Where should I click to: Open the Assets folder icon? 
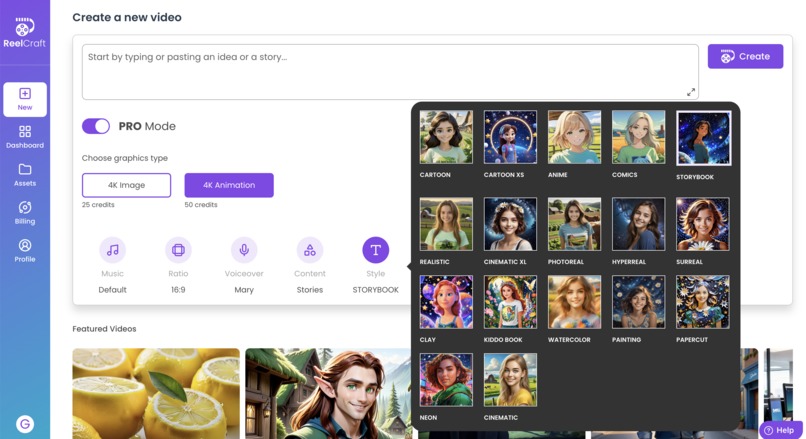25,169
